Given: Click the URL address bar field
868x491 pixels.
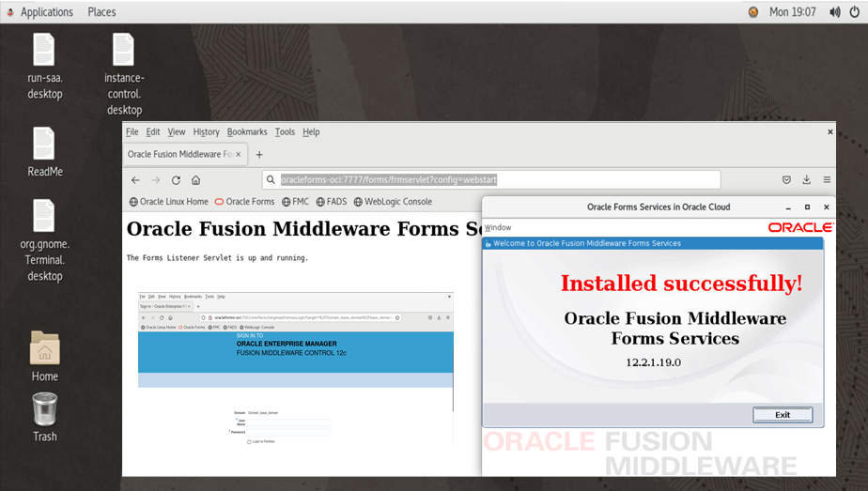Looking at the screenshot, I should [x=491, y=179].
